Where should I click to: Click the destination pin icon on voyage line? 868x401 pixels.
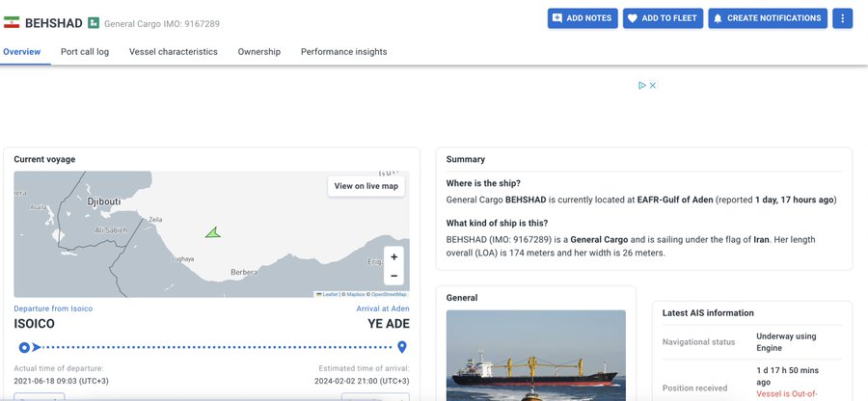(x=402, y=347)
